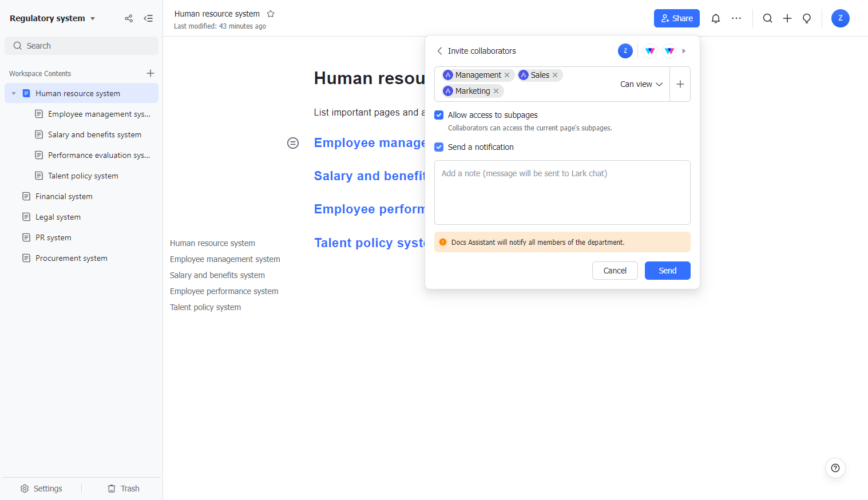Click the workspace share network icon

tap(129, 18)
